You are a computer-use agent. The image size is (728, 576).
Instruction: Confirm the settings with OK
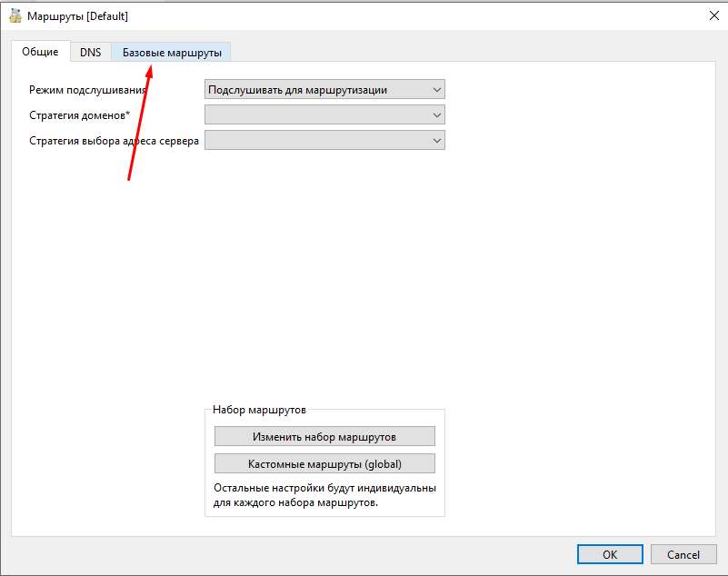click(x=610, y=554)
